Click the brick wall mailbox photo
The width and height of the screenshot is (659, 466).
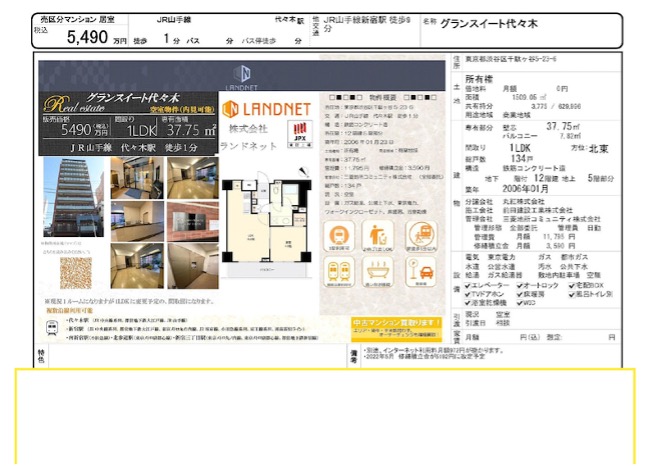(193, 222)
